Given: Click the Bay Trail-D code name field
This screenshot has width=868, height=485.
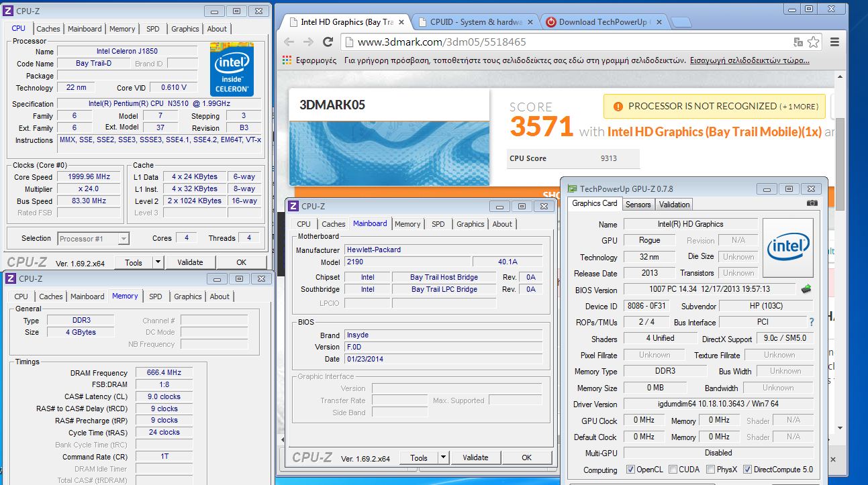Looking at the screenshot, I should pos(93,64).
